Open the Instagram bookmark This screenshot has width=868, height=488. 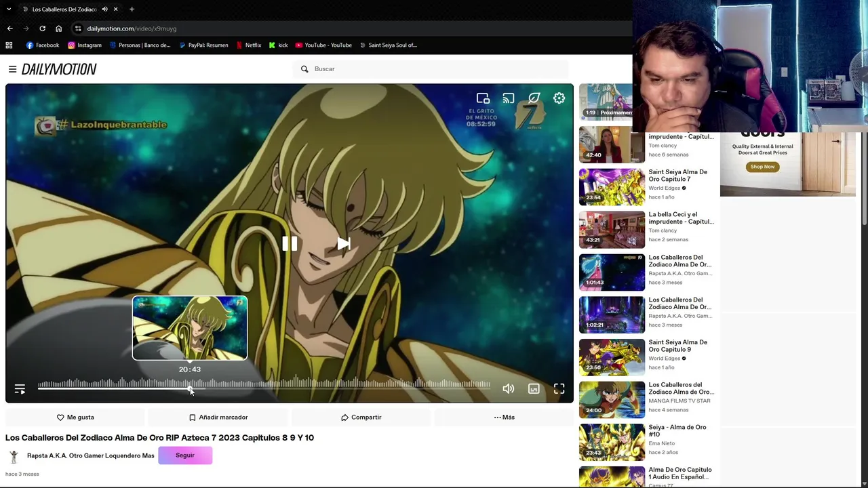tap(85, 45)
